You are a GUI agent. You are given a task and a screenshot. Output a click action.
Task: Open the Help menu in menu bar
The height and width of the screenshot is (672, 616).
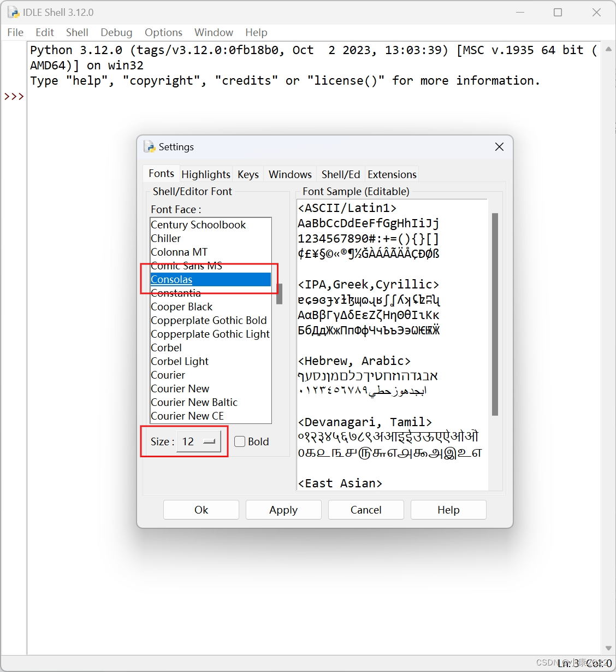[x=256, y=32]
